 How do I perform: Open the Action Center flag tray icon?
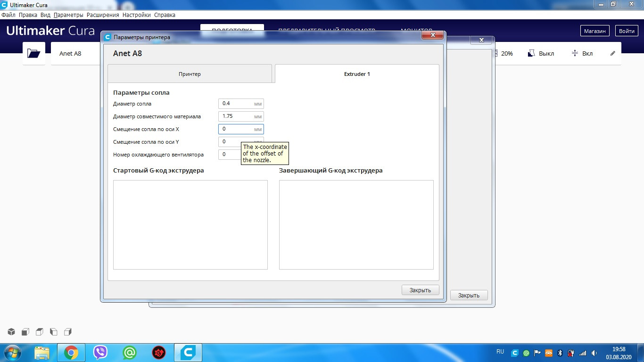click(537, 353)
